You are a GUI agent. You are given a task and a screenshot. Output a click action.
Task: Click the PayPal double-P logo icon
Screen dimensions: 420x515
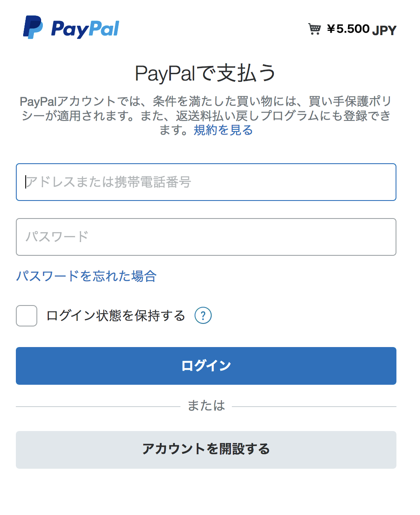[x=33, y=27]
